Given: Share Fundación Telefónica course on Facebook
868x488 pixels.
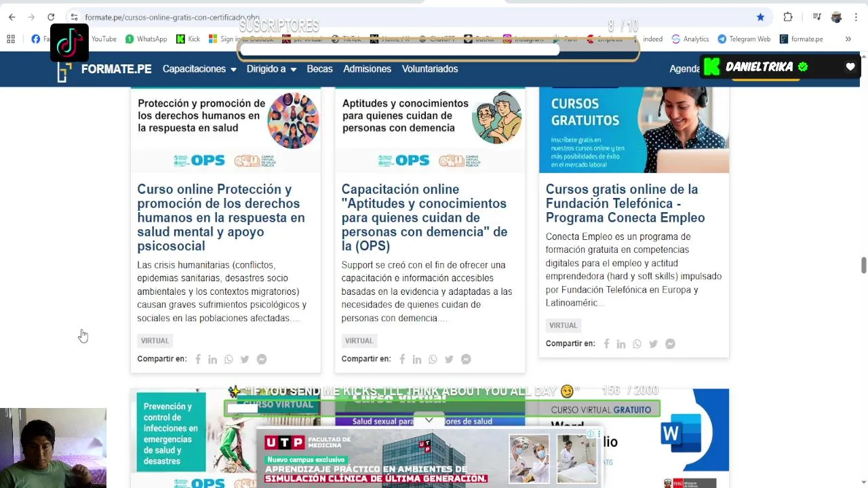Looking at the screenshot, I should pyautogui.click(x=606, y=344).
